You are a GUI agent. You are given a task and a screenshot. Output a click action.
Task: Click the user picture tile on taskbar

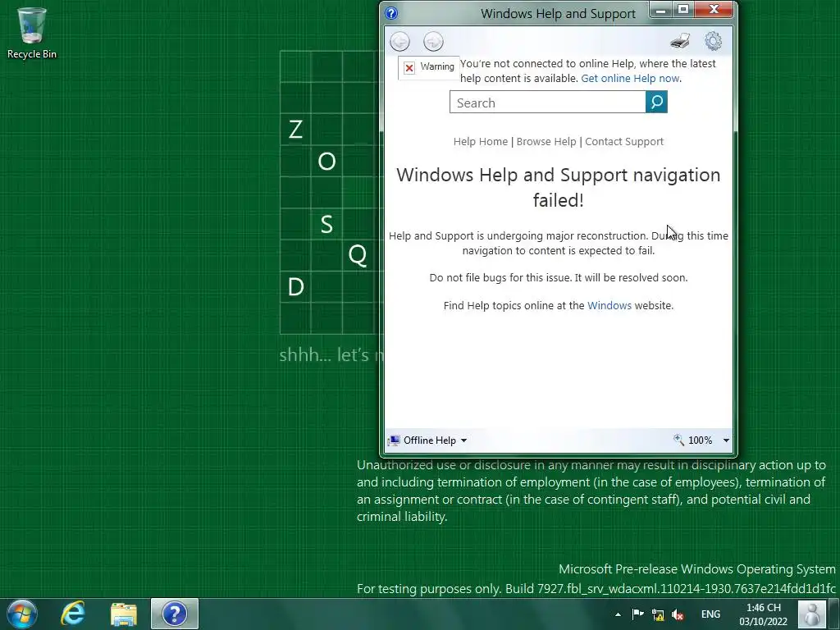[x=812, y=614]
